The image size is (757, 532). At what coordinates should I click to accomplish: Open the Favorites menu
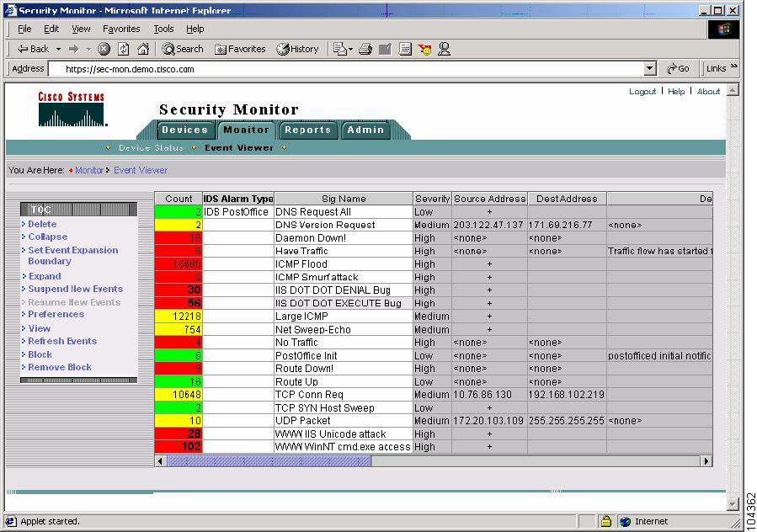(x=121, y=29)
